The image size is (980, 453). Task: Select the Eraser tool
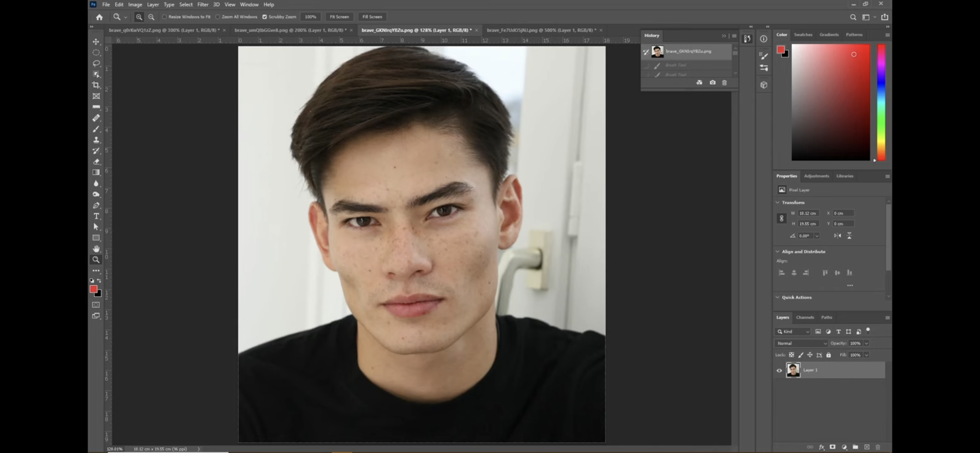click(x=96, y=161)
